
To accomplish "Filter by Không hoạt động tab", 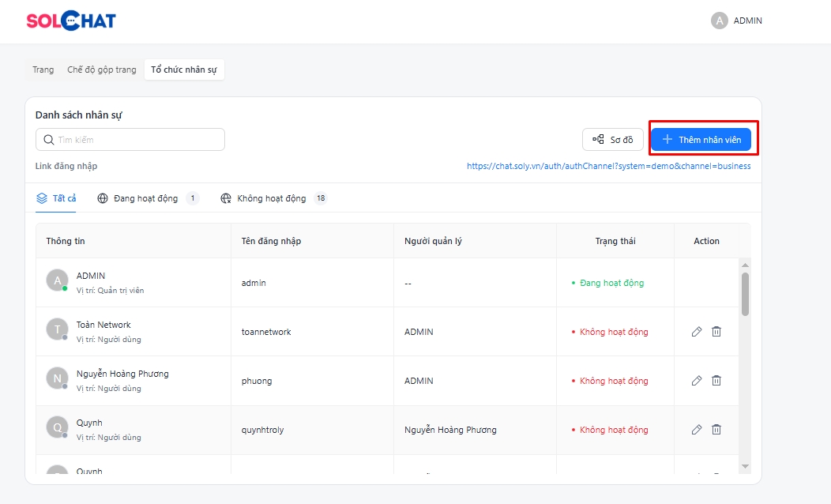I will point(273,198).
